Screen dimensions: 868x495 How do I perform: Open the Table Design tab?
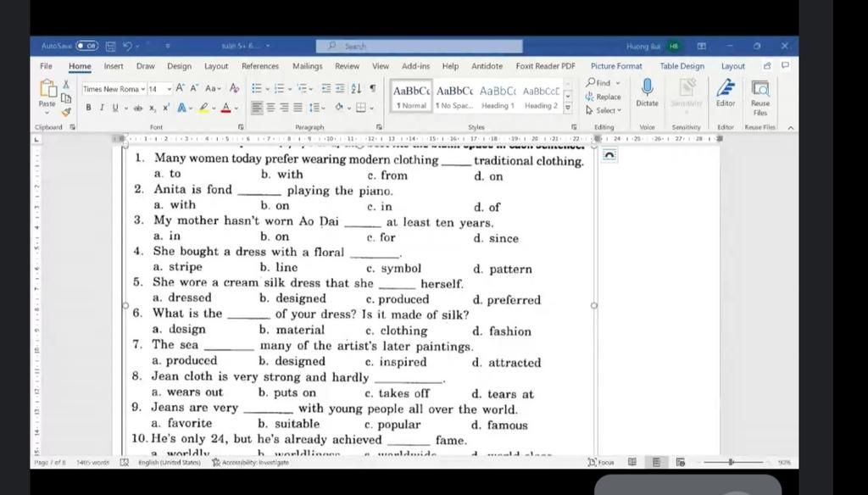click(682, 66)
